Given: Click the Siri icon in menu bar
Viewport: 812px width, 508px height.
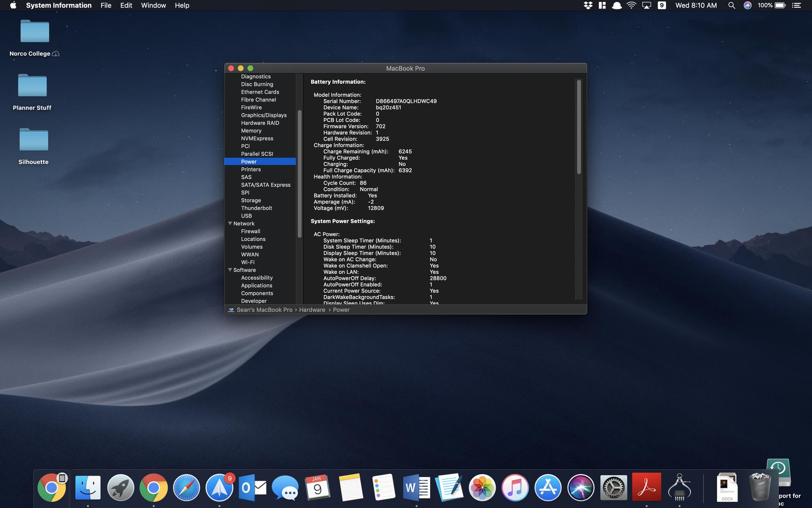Looking at the screenshot, I should (748, 5).
